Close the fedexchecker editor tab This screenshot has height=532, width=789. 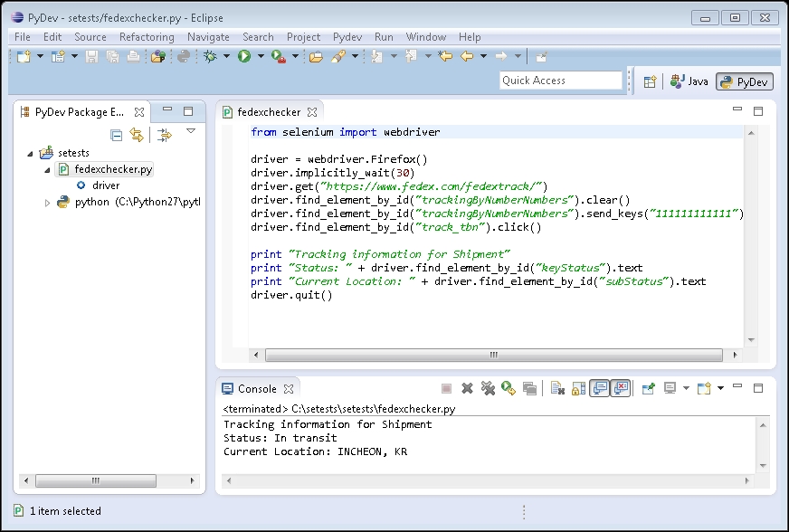point(312,111)
